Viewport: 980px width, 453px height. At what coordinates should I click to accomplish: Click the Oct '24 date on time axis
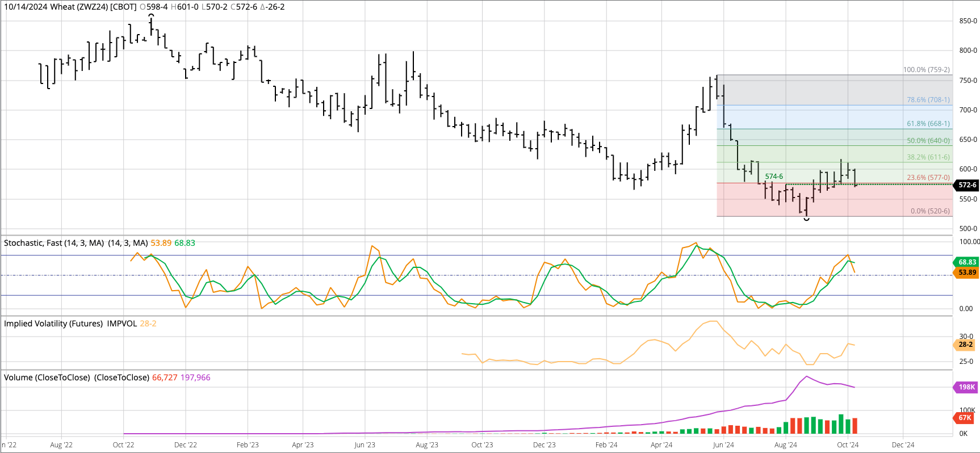pyautogui.click(x=848, y=445)
